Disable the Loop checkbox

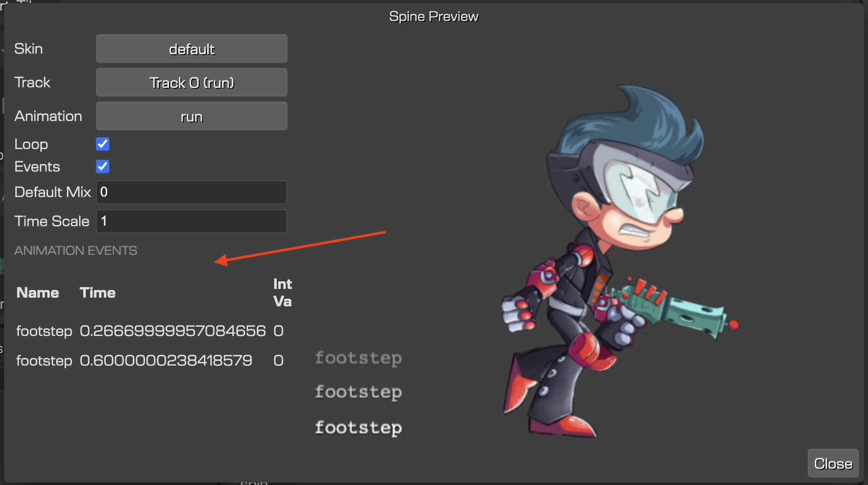[x=103, y=144]
